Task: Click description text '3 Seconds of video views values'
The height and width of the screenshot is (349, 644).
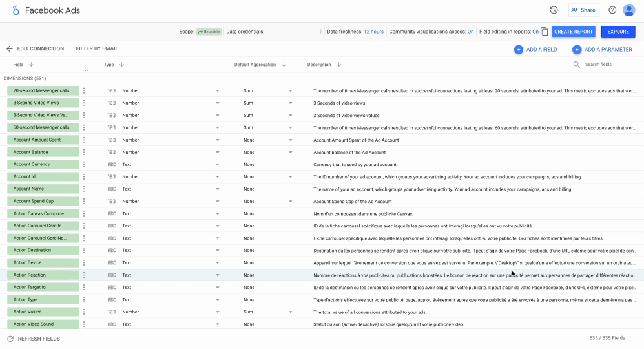Action: pos(346,116)
